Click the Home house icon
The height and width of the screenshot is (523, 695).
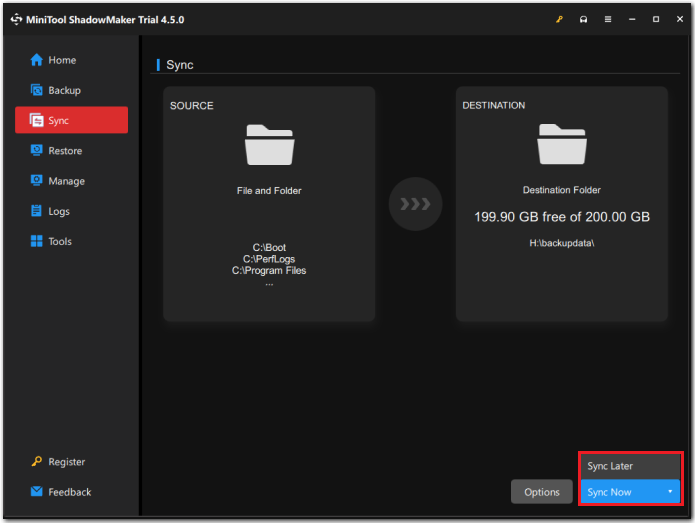[x=36, y=60]
